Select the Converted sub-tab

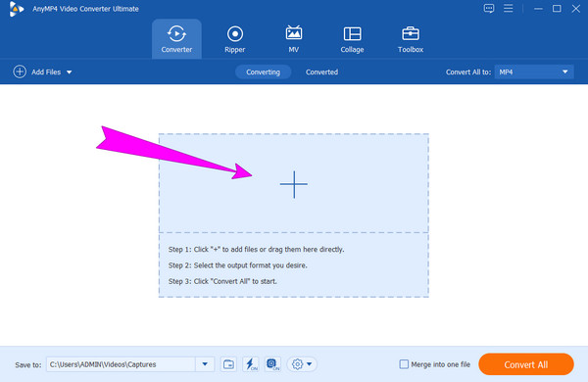[x=321, y=72]
